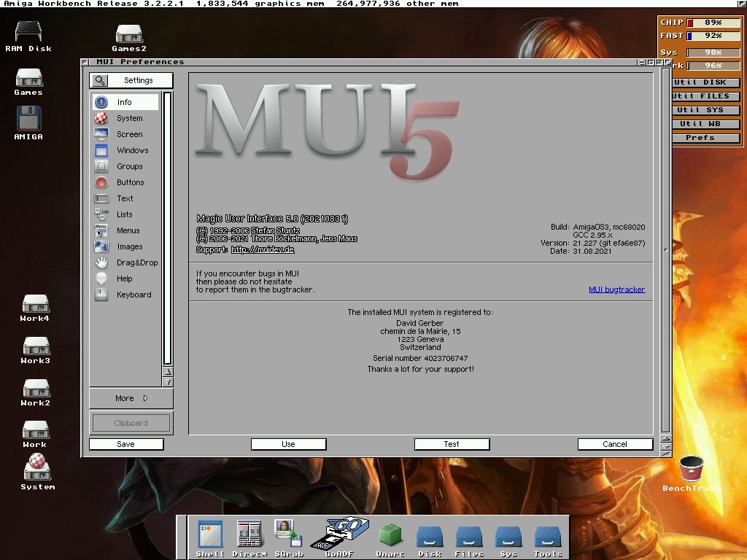Click the Workbench title bar memory readout
This screenshot has height=560, width=747.
click(x=328, y=4)
